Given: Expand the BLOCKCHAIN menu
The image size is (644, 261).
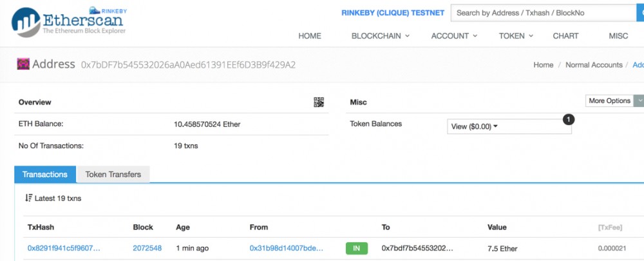Looking at the screenshot, I should coord(381,35).
